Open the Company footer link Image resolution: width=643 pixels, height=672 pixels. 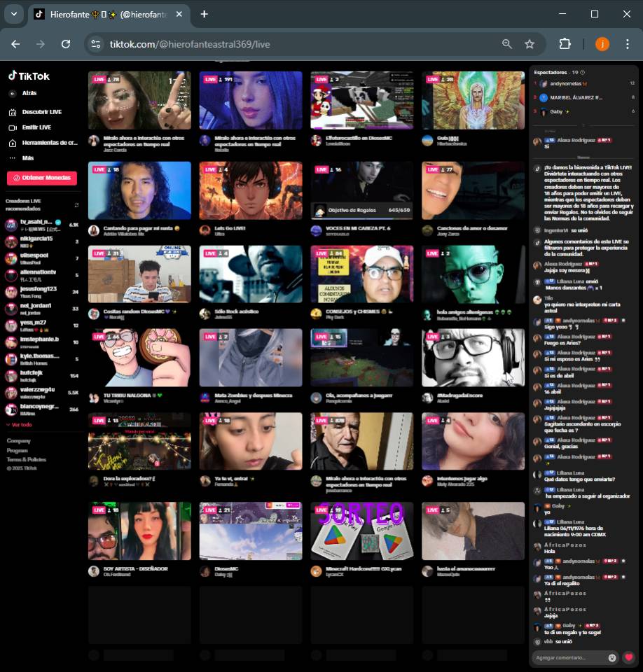[x=18, y=441]
